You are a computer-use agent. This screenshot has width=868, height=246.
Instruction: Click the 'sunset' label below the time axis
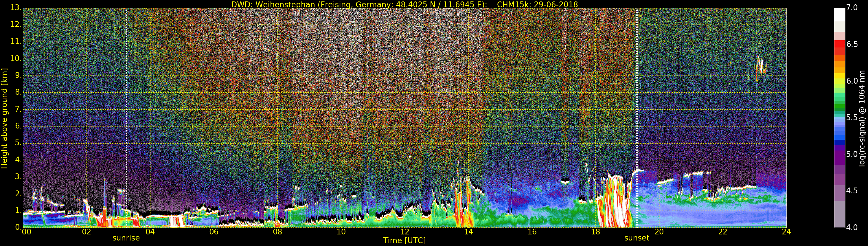point(637,238)
